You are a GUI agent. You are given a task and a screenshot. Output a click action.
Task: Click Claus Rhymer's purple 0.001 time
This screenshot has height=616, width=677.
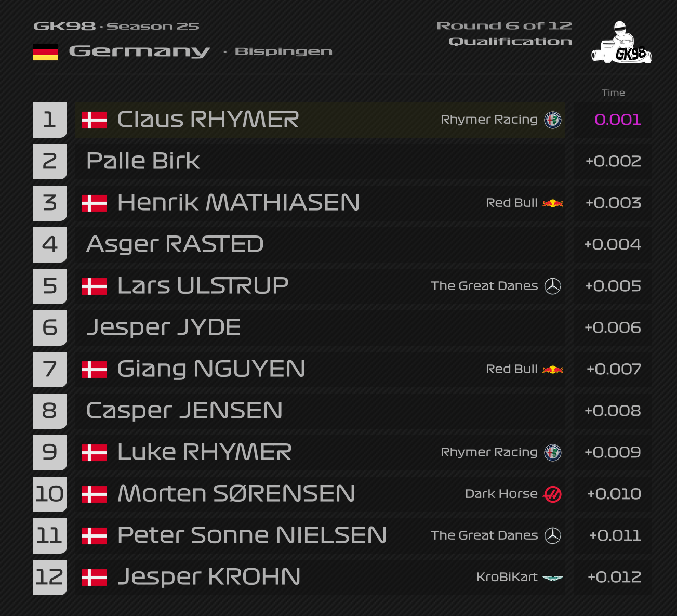(x=618, y=120)
